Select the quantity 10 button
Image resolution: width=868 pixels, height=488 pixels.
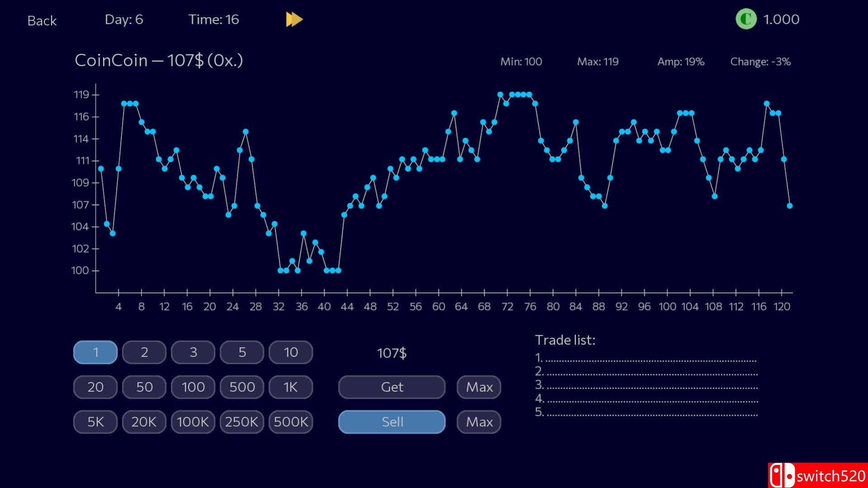pyautogui.click(x=291, y=352)
